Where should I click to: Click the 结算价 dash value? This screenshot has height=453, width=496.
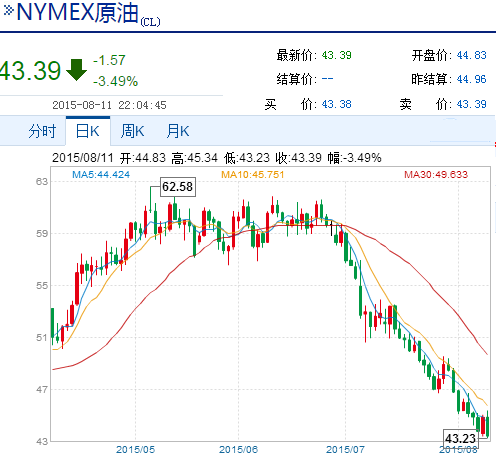(327, 79)
